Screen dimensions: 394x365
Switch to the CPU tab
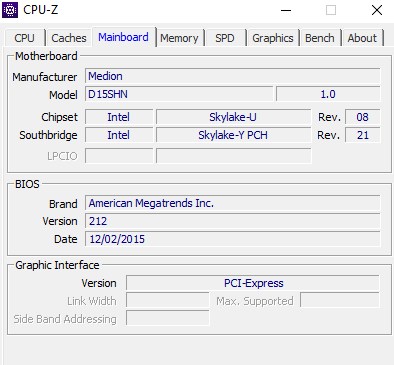[x=24, y=38]
